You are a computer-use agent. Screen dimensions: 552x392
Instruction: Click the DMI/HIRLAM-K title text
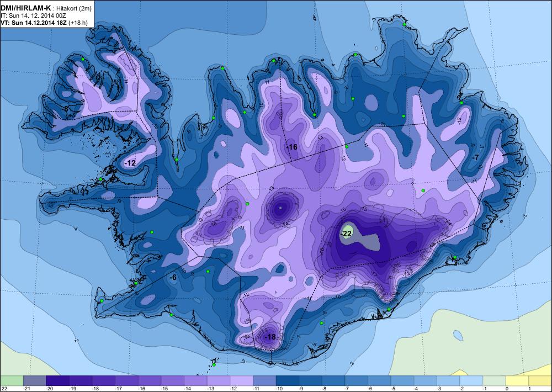(25, 8)
